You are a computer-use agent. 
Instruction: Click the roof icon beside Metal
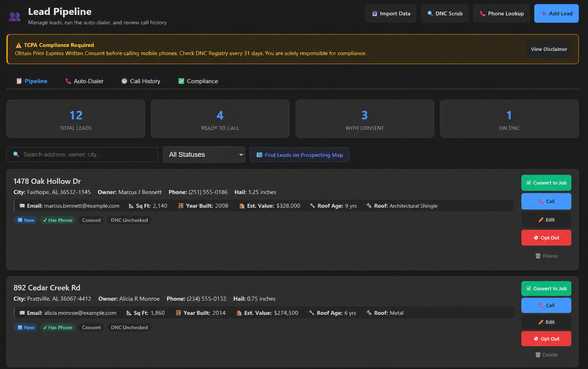click(x=369, y=313)
